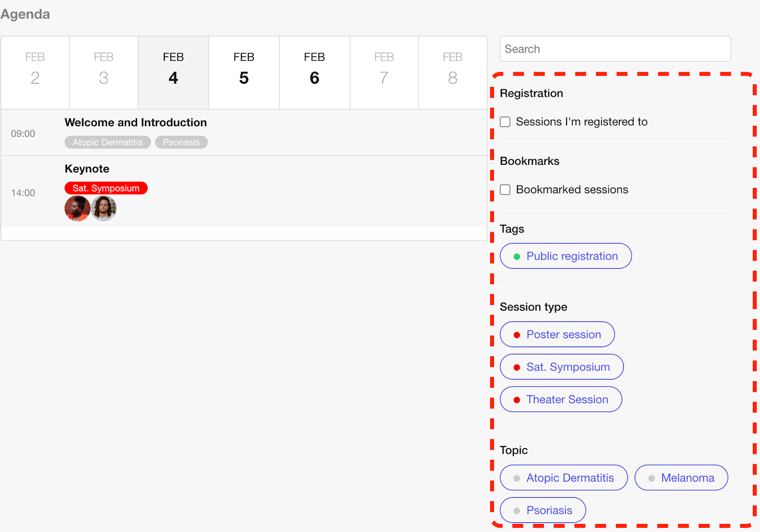
Task: Open the bearded speaker's avatar on Keynote
Action: pos(104,209)
